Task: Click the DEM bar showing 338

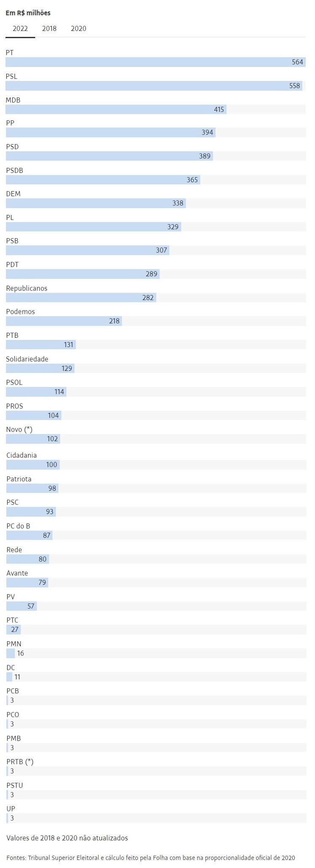Action: tap(96, 203)
